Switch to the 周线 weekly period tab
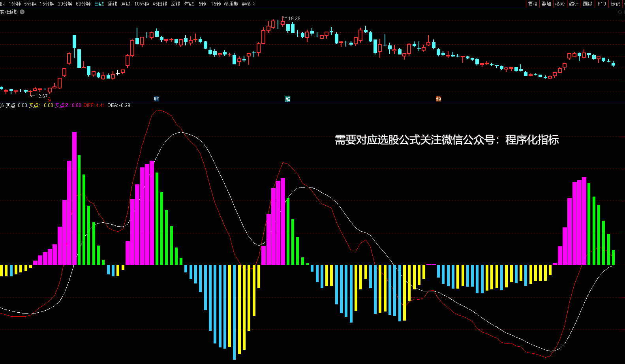The width and height of the screenshot is (625, 364). pyautogui.click(x=113, y=4)
